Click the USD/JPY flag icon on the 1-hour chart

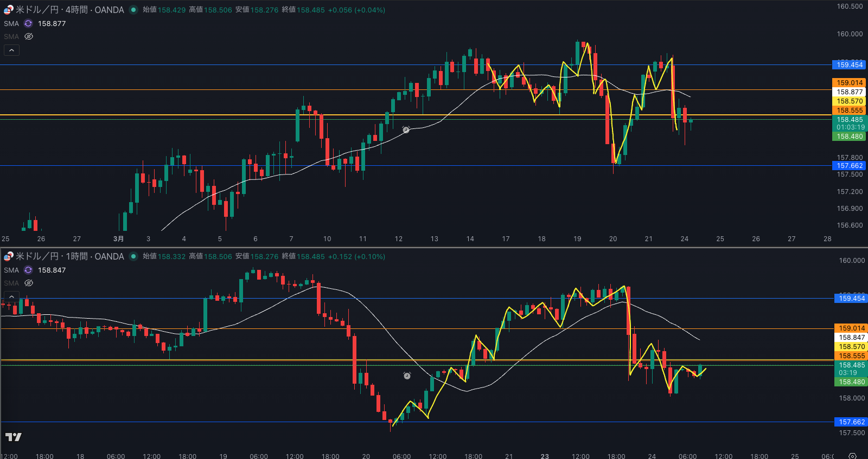point(9,256)
